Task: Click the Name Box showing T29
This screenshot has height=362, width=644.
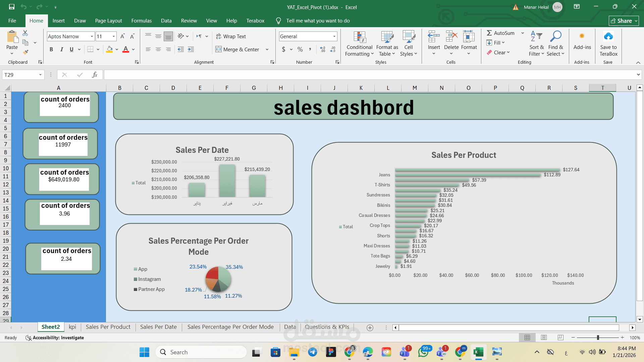Action: click(20, 75)
